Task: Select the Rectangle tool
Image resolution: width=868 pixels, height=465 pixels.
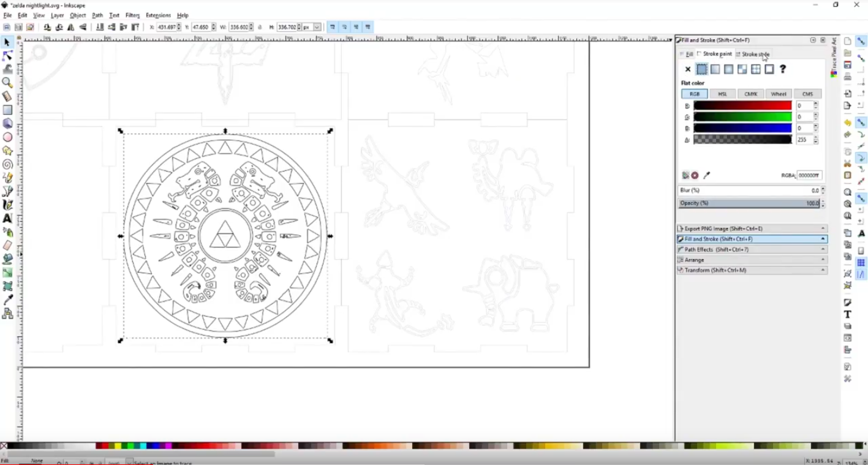Action: point(7,110)
